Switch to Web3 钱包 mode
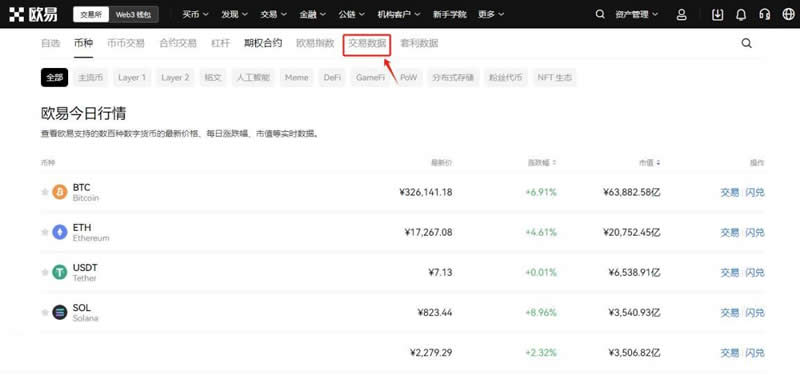Screen dimensions: 800x375 (133, 14)
